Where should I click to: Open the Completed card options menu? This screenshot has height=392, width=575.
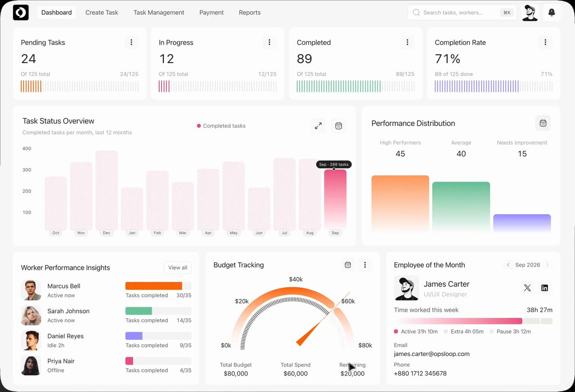[x=407, y=42]
